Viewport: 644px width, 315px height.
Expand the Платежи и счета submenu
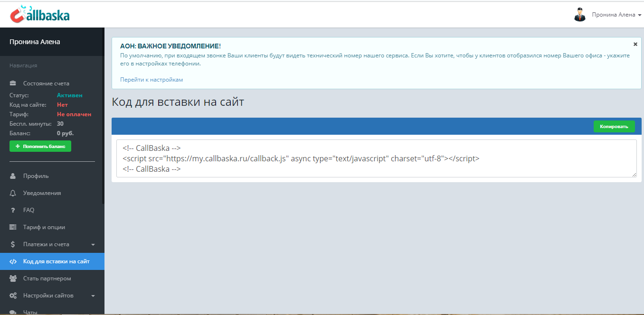click(x=94, y=244)
